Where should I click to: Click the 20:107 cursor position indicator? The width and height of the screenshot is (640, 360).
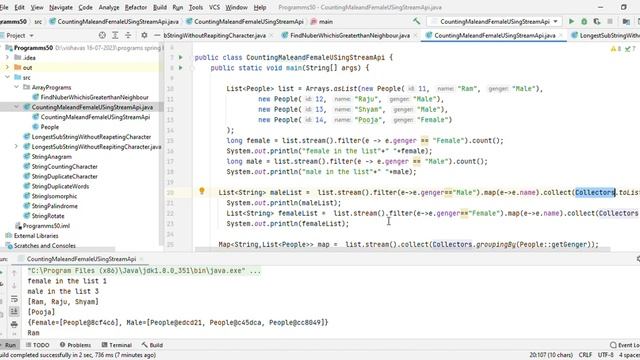[551, 355]
